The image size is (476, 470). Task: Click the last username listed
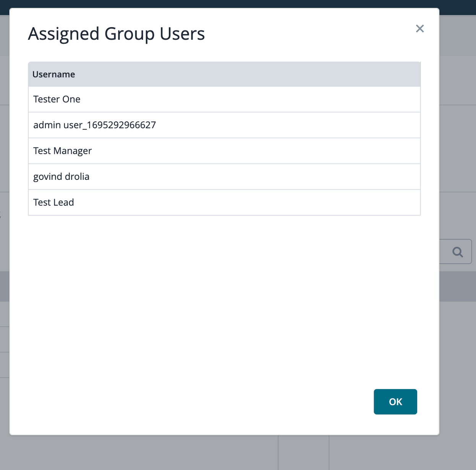point(53,202)
